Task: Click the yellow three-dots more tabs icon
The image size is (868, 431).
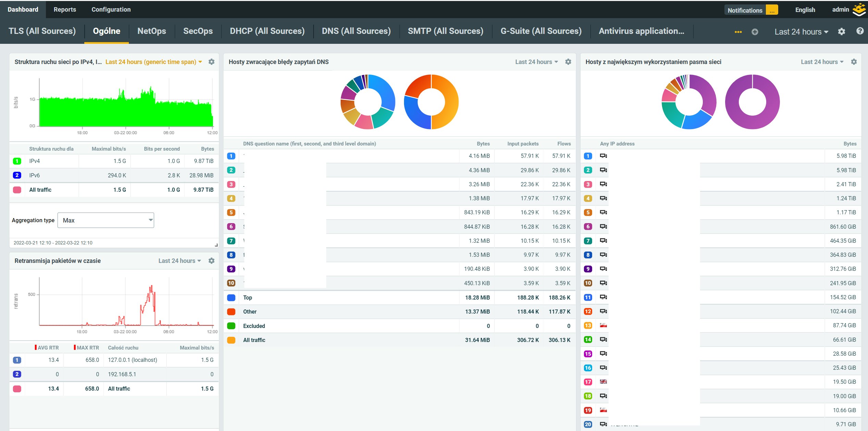Action: pyautogui.click(x=738, y=32)
